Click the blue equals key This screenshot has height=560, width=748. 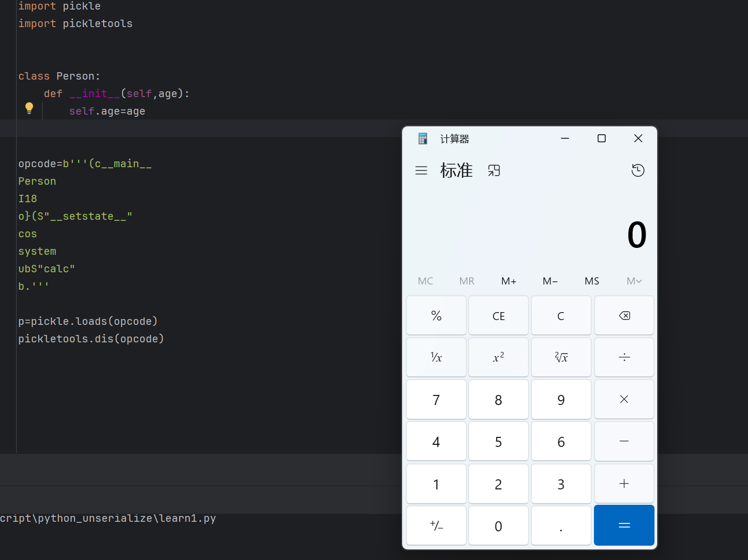624,525
